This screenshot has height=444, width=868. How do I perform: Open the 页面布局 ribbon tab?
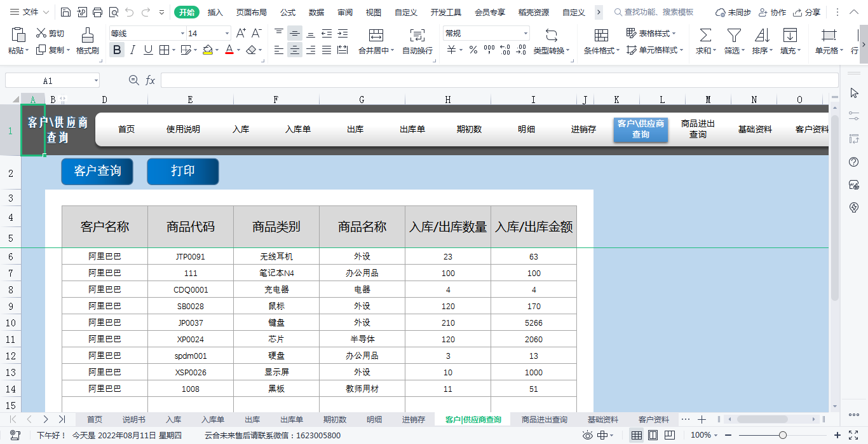pos(251,12)
